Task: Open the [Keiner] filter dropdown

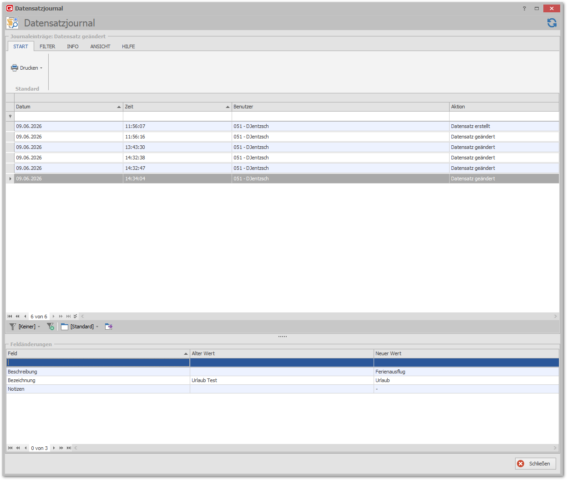Action: (x=39, y=327)
